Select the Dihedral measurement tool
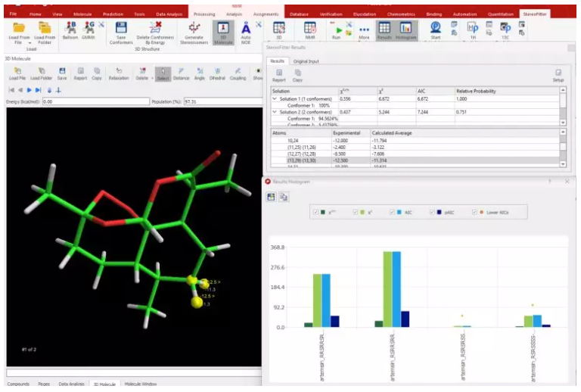This screenshot has height=392, width=581. [217, 73]
